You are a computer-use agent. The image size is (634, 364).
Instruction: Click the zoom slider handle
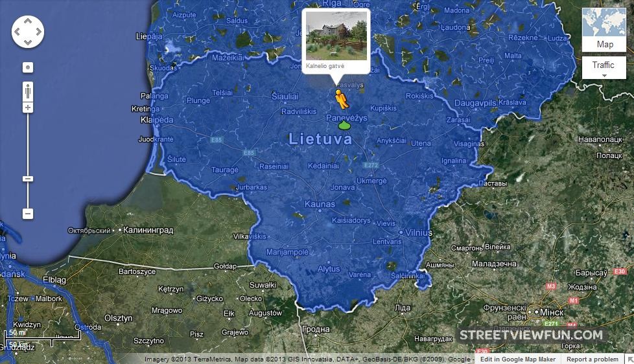(28, 179)
